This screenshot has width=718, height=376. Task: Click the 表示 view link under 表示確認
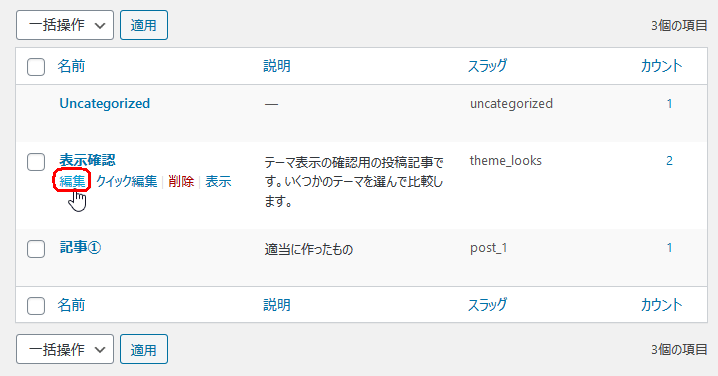(x=218, y=181)
